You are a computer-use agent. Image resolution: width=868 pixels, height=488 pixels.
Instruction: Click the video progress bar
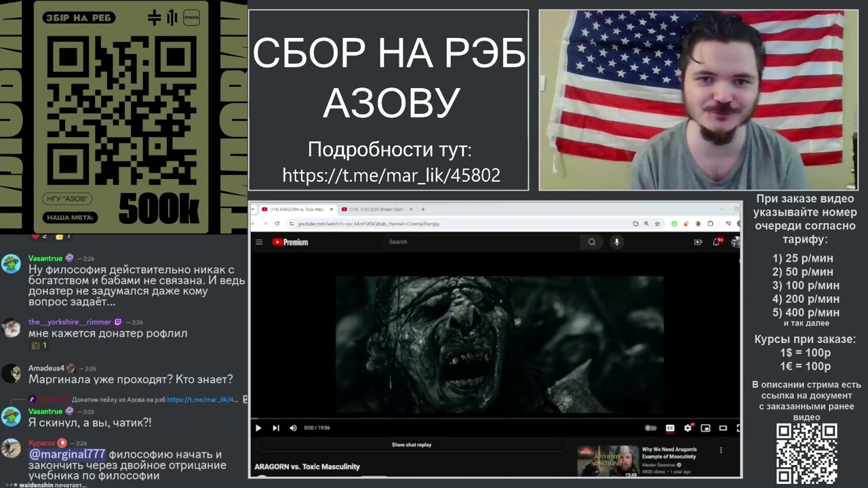(495, 418)
